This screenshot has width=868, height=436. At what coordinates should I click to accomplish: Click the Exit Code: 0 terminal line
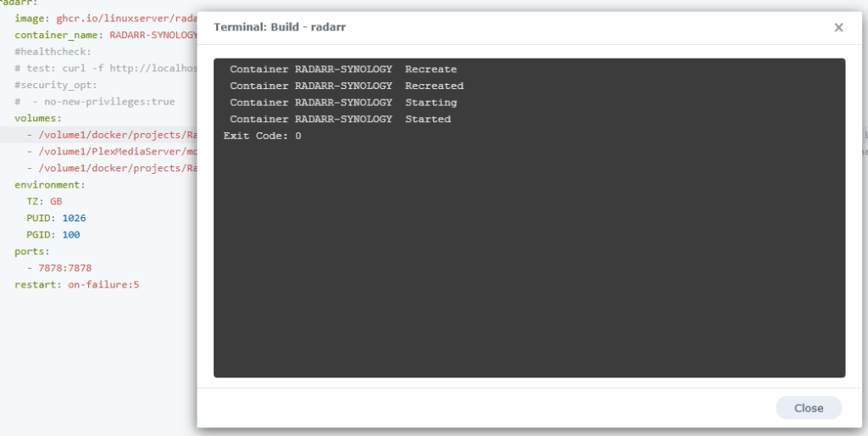[262, 136]
